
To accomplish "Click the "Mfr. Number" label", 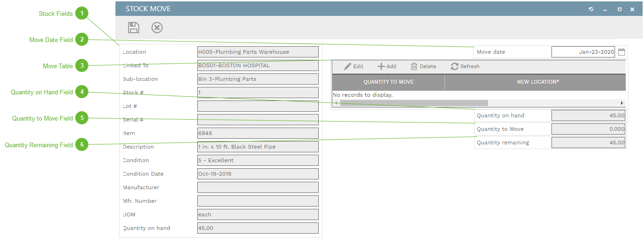I will [140, 201].
